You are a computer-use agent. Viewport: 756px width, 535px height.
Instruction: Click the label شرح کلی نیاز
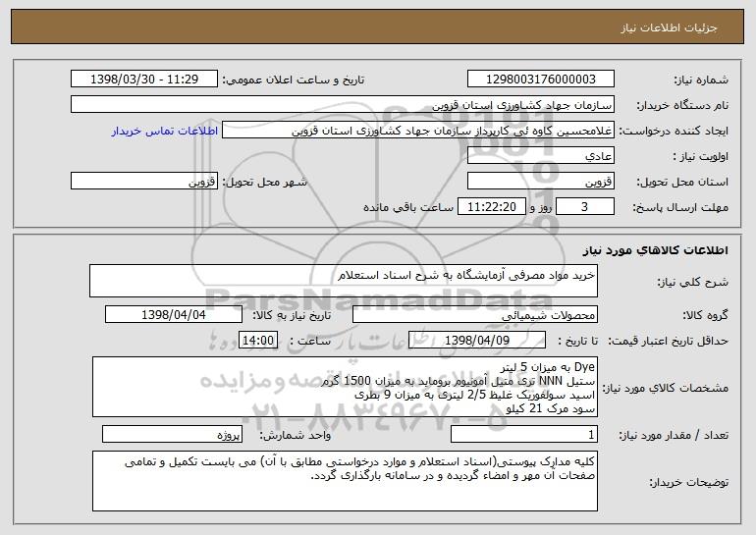point(693,282)
